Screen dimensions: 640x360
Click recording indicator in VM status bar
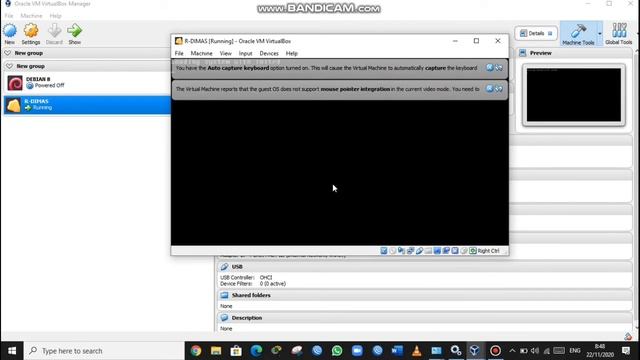coord(446,251)
